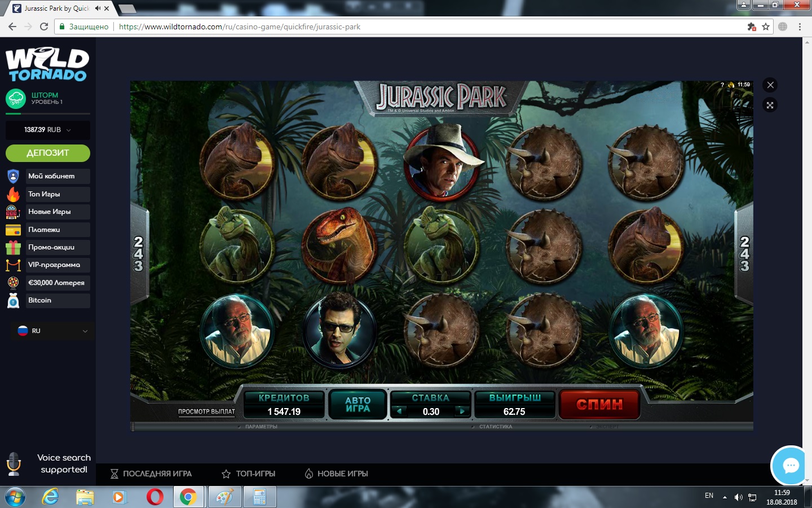Expand the Параметры options panel

[261, 427]
